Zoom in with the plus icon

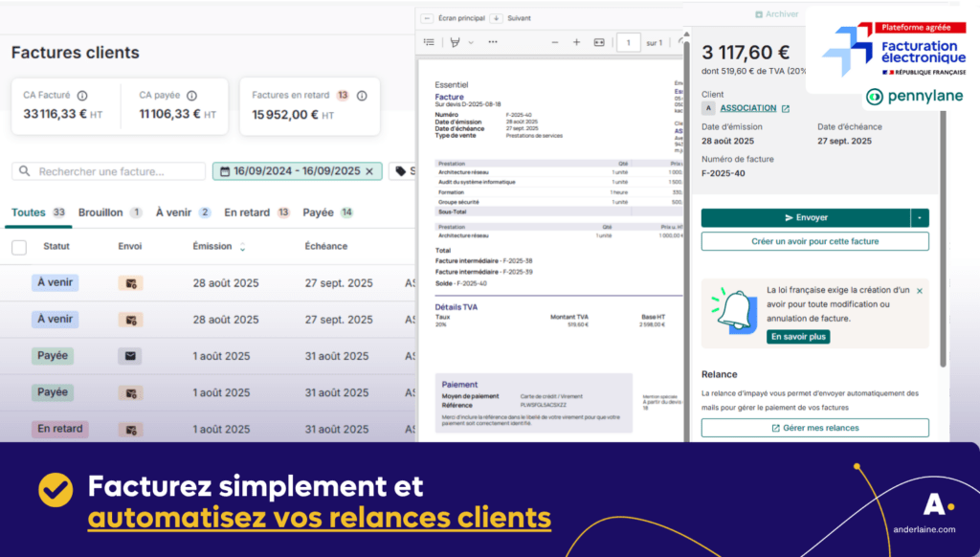(576, 42)
